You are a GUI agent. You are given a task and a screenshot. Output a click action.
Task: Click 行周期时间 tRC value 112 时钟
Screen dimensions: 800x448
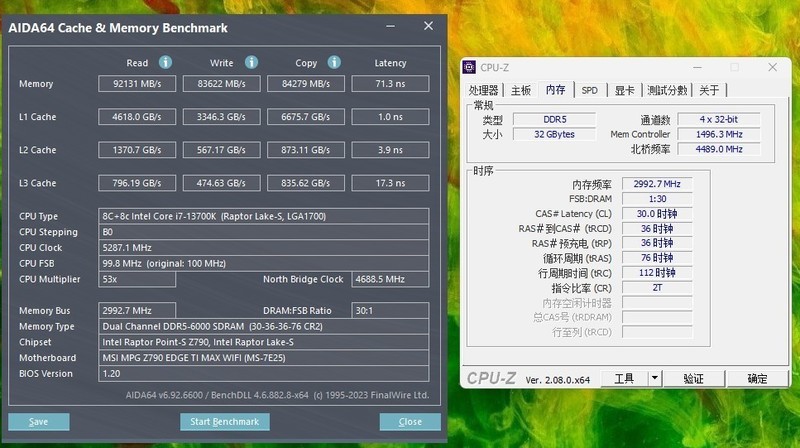(x=657, y=272)
